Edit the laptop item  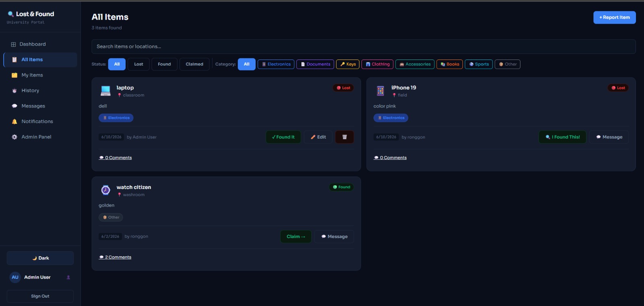click(318, 137)
